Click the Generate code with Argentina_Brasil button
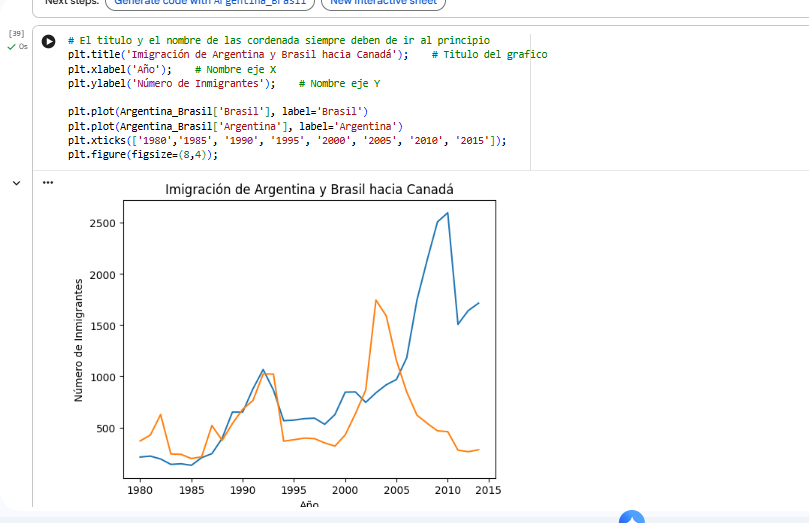809x523 pixels. tap(210, 3)
